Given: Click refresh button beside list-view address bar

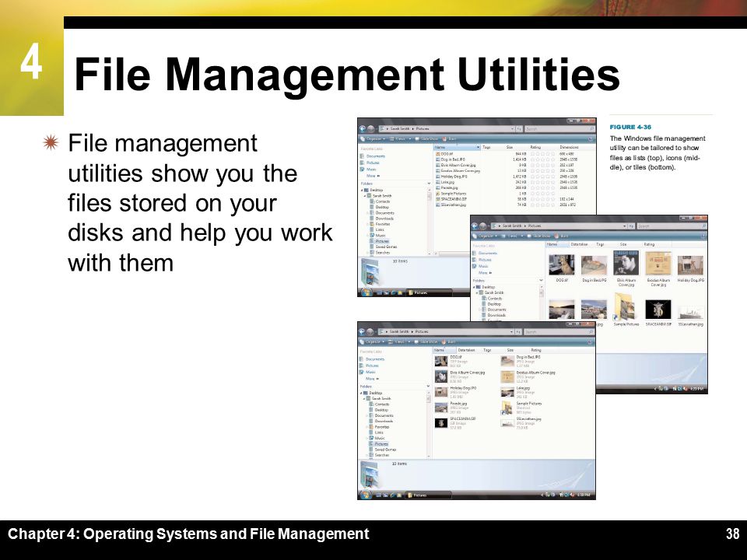Looking at the screenshot, I should [519, 128].
